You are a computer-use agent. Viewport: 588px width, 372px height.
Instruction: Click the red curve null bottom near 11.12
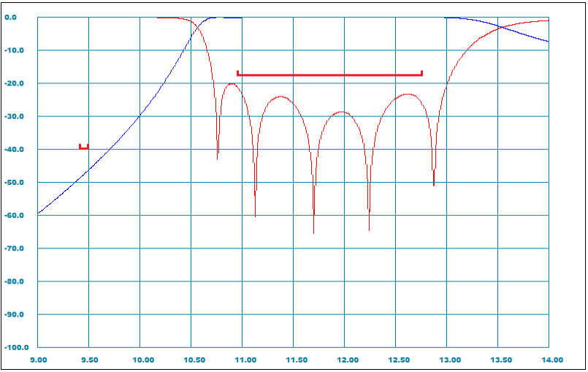(255, 215)
